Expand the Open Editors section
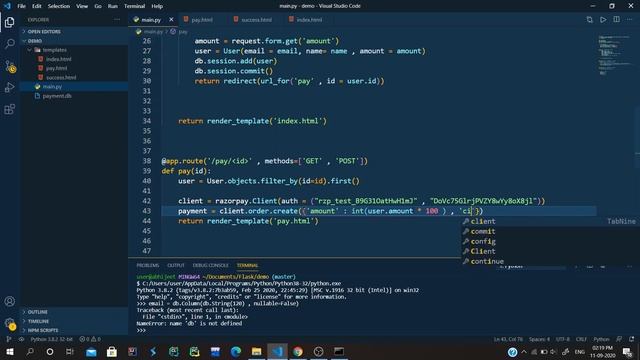The image size is (640, 360). tap(74, 31)
